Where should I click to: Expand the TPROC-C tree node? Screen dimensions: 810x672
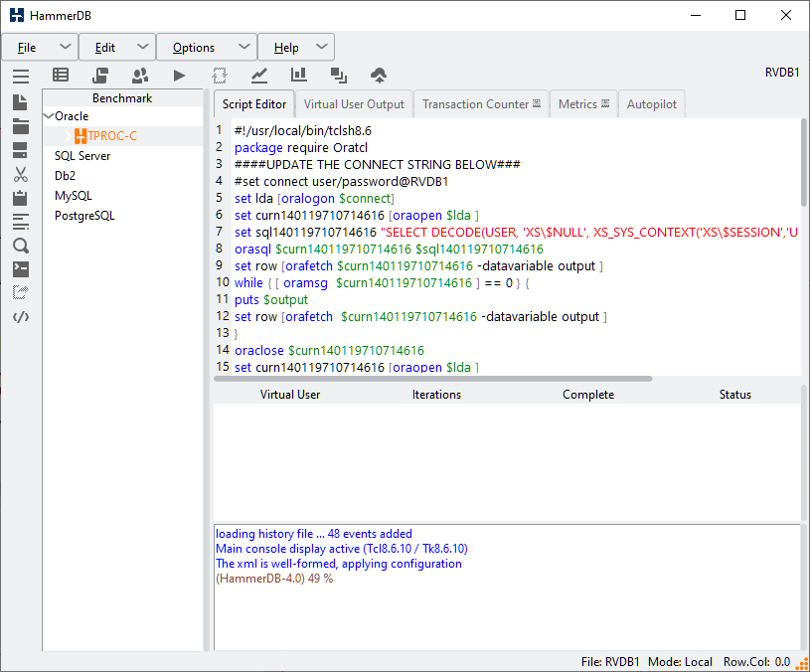coord(68,136)
